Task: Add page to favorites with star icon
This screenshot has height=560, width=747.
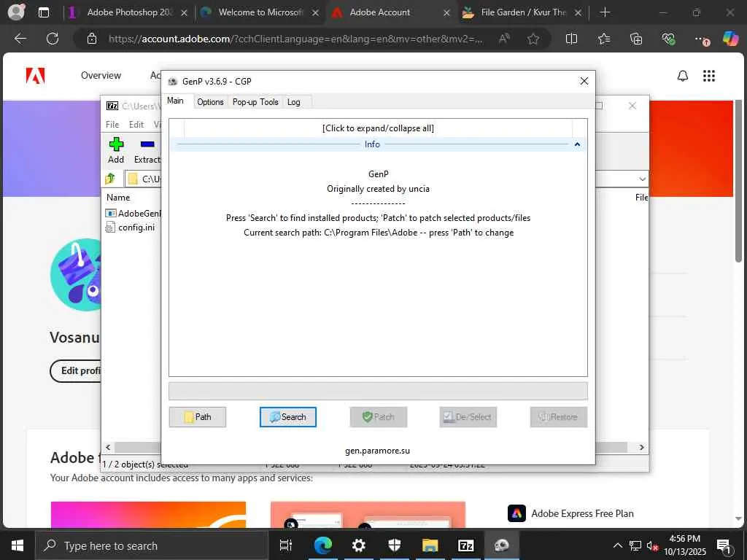Action: tap(533, 39)
